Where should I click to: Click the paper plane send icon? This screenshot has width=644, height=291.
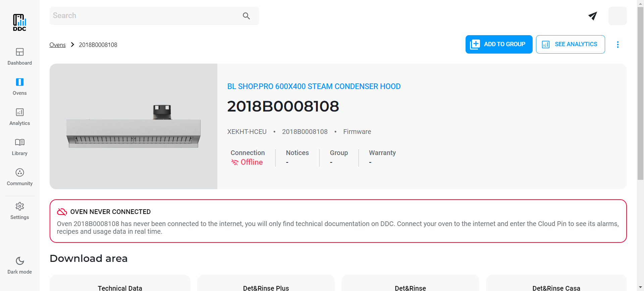pos(593,16)
